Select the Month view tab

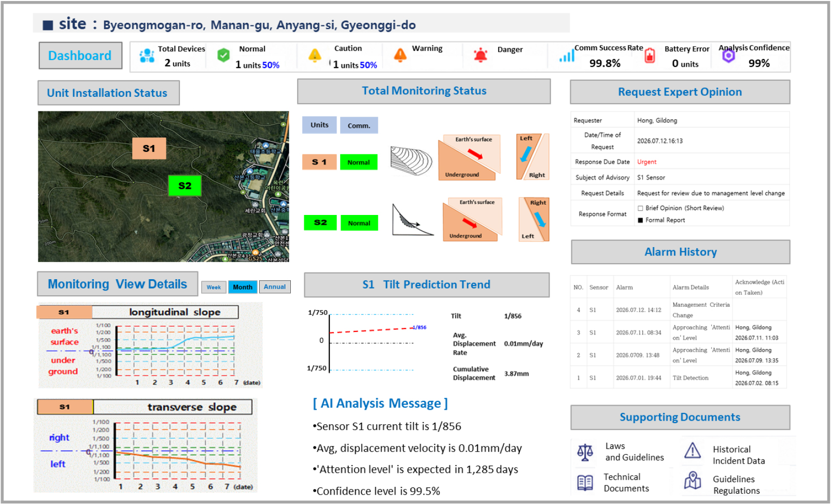(x=243, y=287)
